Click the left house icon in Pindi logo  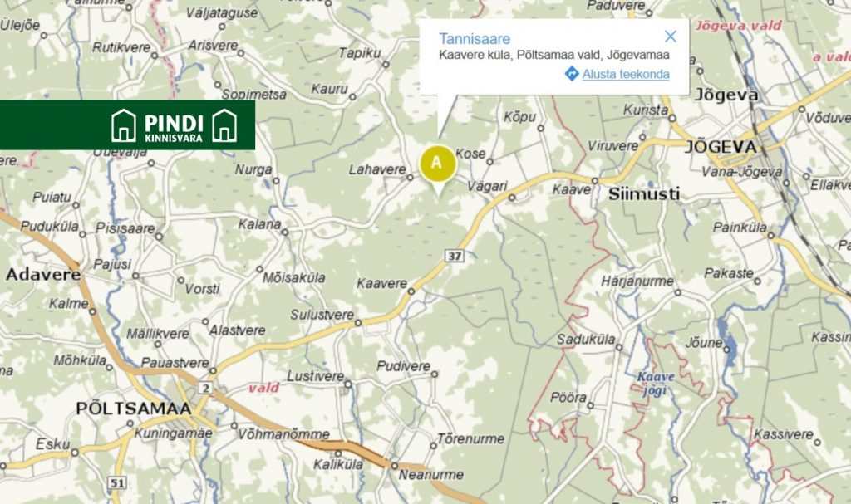pyautogui.click(x=123, y=125)
